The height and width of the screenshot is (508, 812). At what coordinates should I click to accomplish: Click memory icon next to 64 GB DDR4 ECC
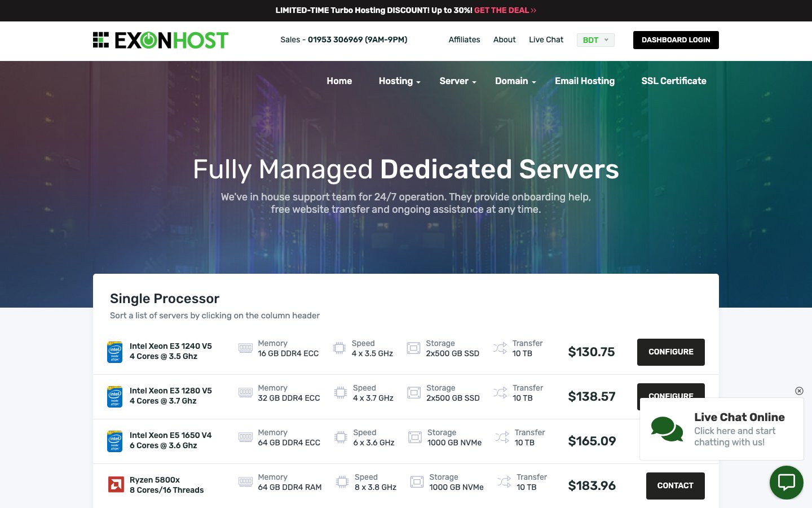point(245,437)
